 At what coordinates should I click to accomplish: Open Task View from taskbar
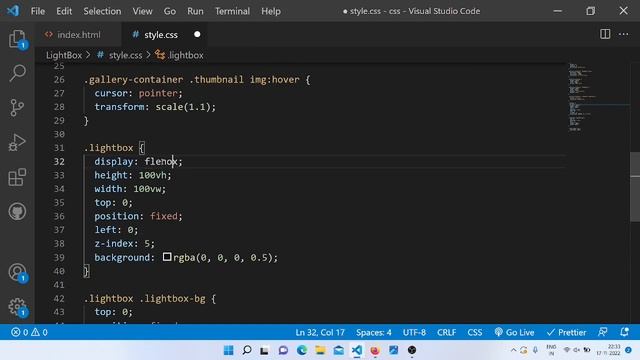click(264, 350)
